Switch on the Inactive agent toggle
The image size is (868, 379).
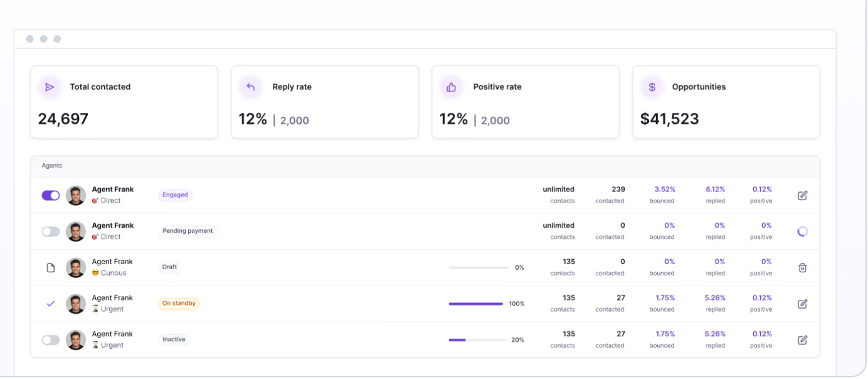point(51,340)
